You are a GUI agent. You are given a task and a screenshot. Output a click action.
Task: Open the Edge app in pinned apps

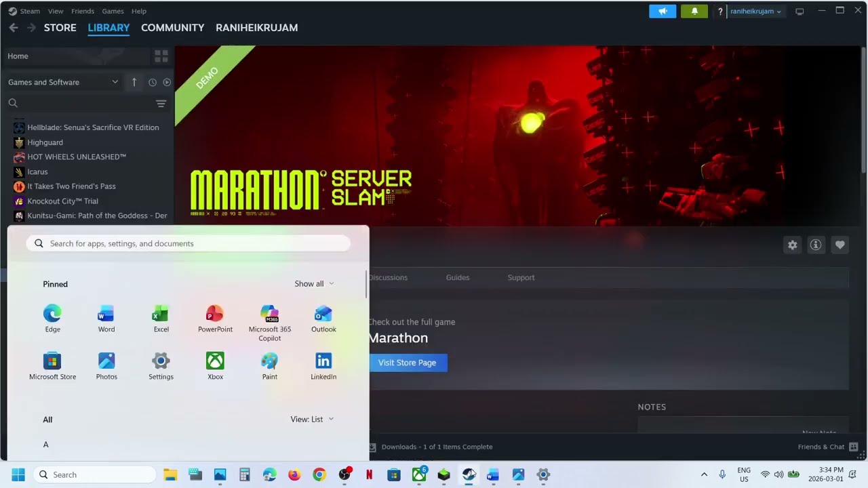click(52, 319)
